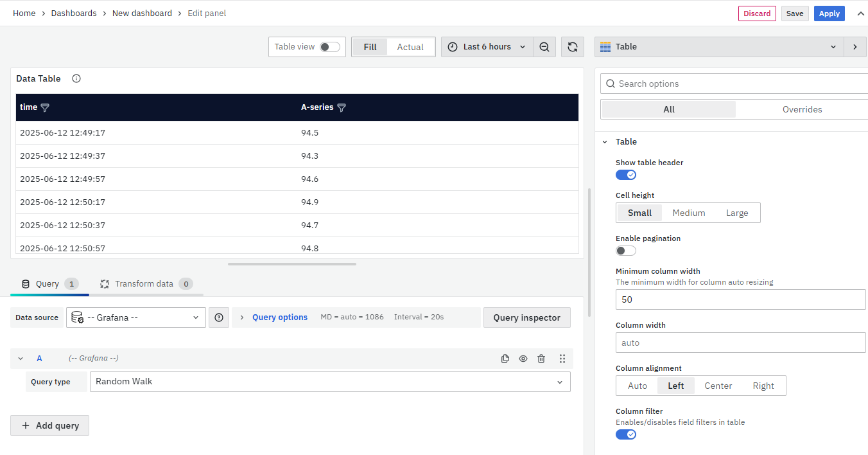Screen dimensions: 868x455
Task: Duplicate query A with copy icon
Action: pos(505,359)
